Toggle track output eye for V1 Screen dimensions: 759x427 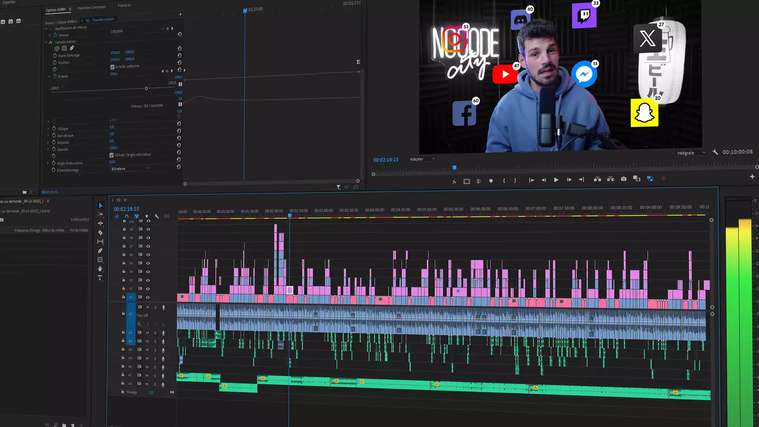pos(148,297)
